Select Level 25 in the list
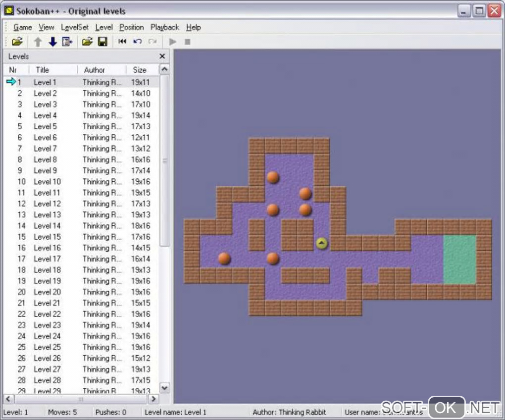Image resolution: width=505 pixels, height=420 pixels. point(82,347)
